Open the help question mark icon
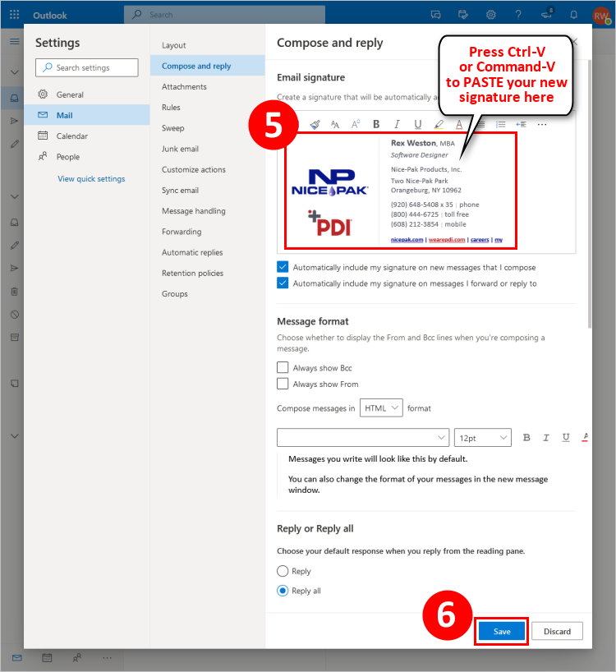This screenshot has width=616, height=672. click(518, 15)
